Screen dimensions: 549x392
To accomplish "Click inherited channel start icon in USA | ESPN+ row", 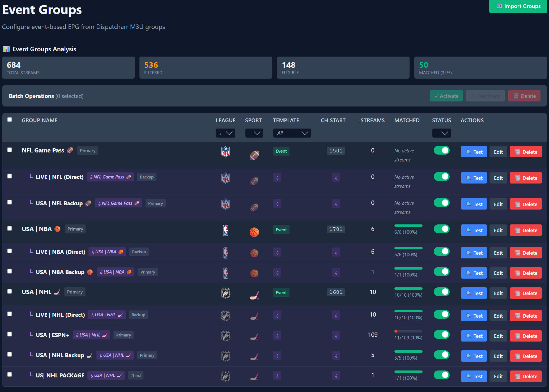I will [336, 336].
